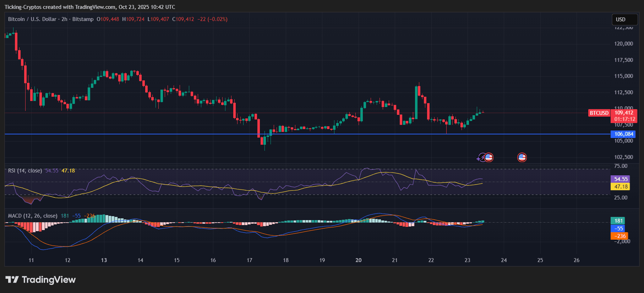Viewport: 644px width, 293px height.
Task: Click the red 109,412 current price label
Action: 624,113
